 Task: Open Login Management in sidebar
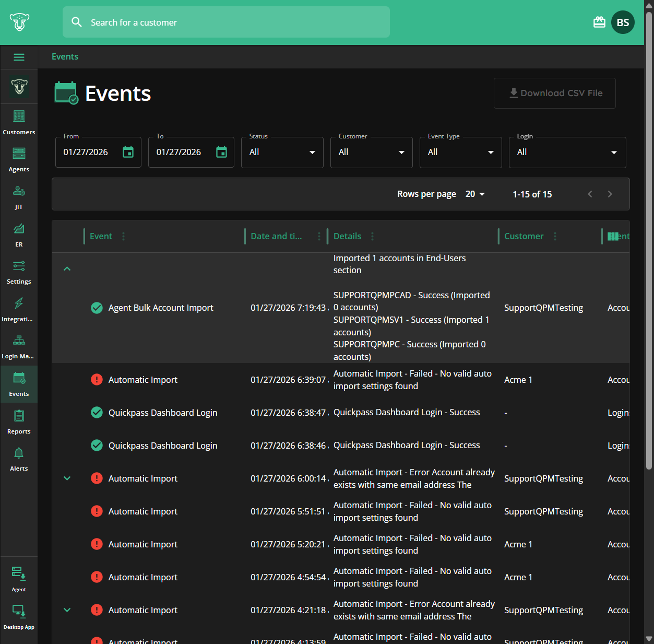19,347
